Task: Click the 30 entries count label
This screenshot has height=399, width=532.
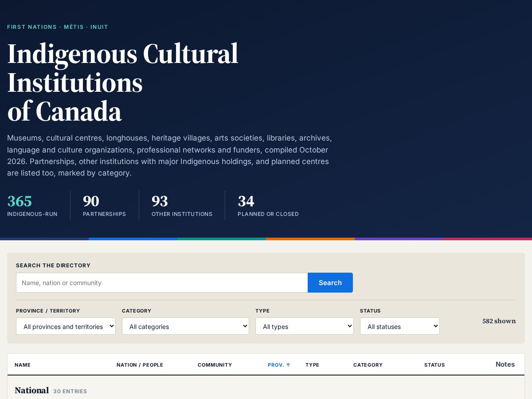Action: click(70, 391)
